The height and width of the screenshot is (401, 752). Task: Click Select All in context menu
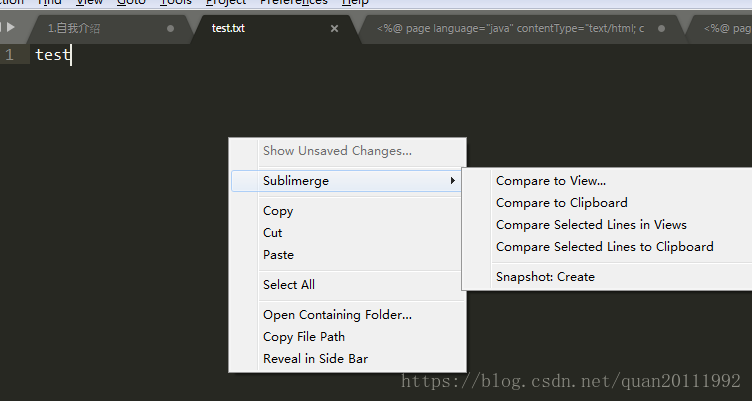(289, 284)
